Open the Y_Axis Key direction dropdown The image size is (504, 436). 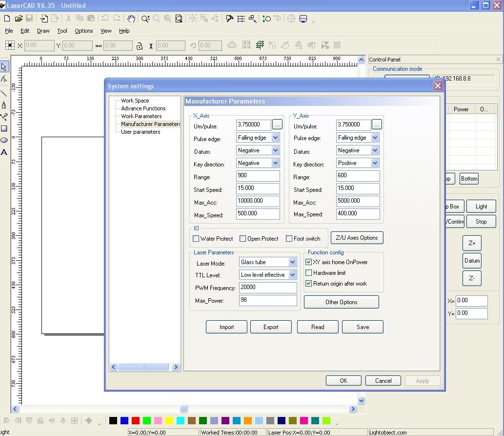pyautogui.click(x=375, y=163)
